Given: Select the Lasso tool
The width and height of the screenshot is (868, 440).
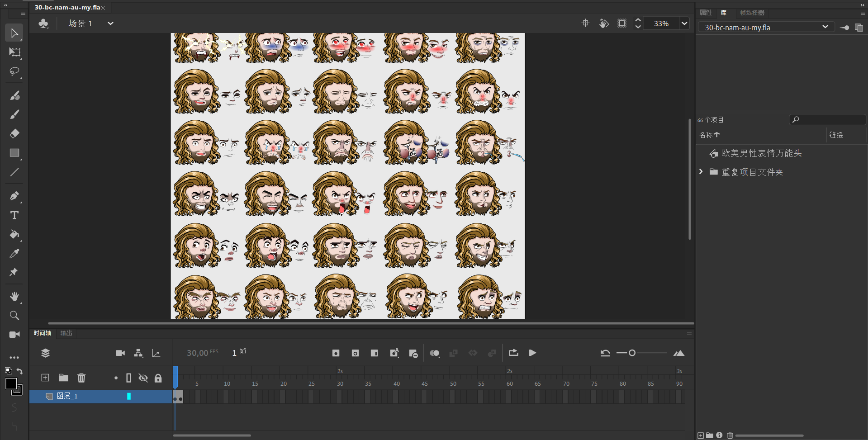Looking at the screenshot, I should [14, 72].
